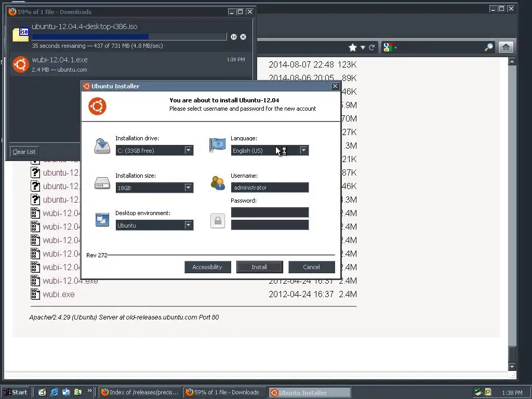
Task: Open the wubi-12.04.exe link
Action: click(70, 281)
